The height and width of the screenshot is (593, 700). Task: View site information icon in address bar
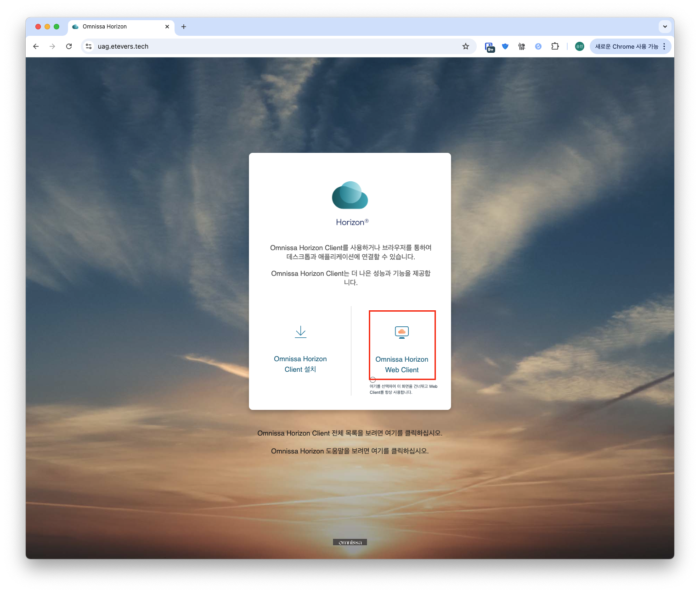click(x=89, y=46)
